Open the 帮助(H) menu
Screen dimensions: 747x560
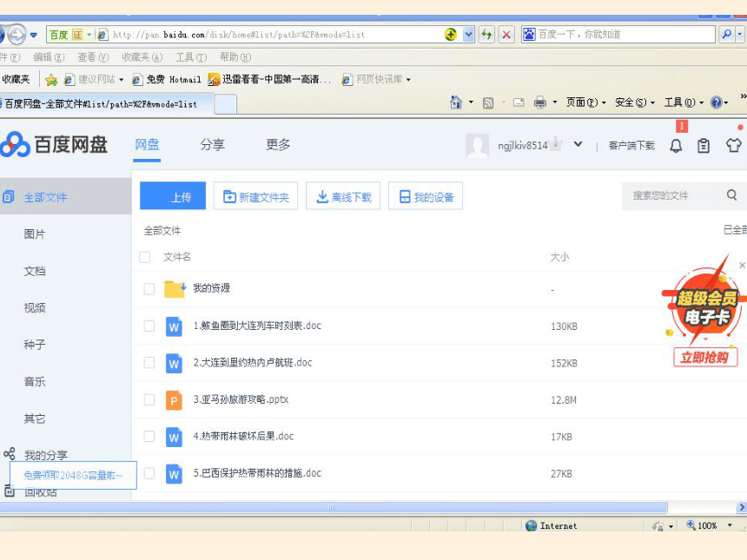tap(235, 57)
